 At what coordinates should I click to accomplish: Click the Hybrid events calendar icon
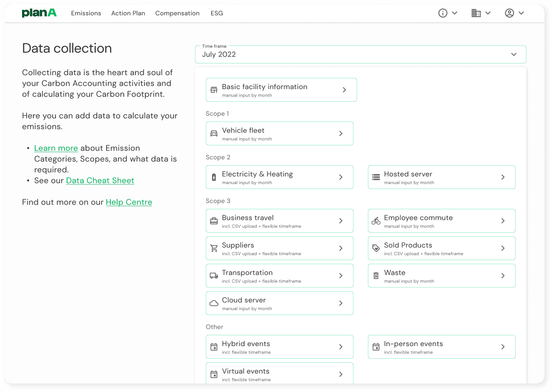tap(214, 347)
